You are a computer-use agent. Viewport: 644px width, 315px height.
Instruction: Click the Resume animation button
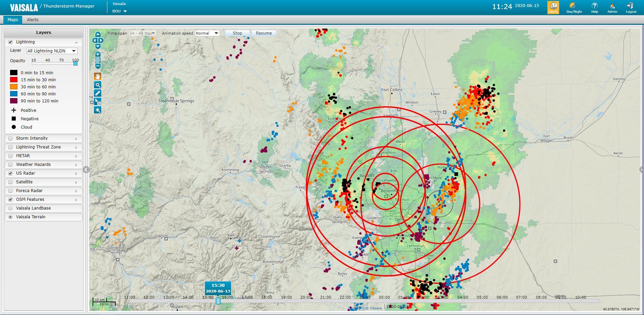[264, 33]
